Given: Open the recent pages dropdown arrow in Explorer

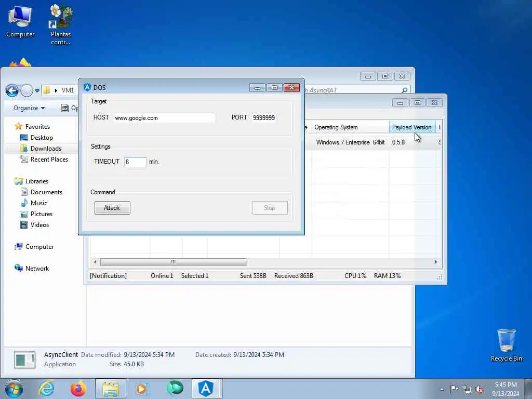Looking at the screenshot, I should point(37,90).
